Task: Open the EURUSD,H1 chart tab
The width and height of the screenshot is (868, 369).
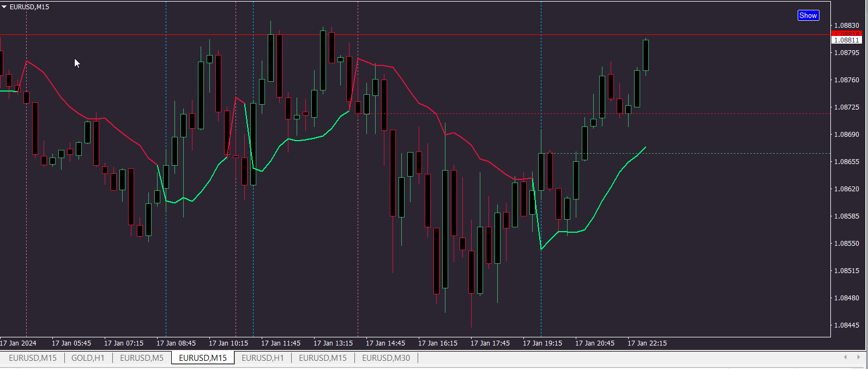Action: [x=263, y=358]
